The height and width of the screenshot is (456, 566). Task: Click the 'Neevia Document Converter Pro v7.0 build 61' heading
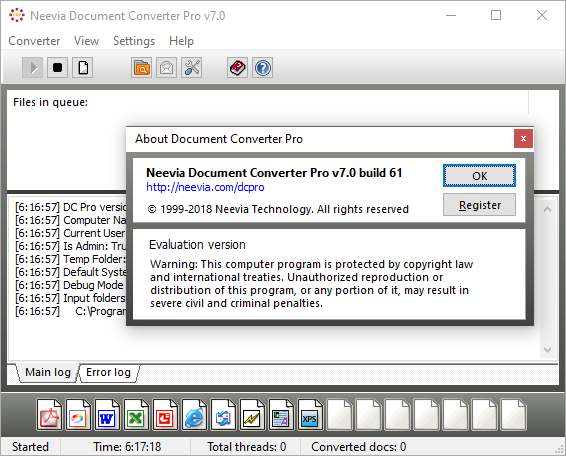(274, 173)
